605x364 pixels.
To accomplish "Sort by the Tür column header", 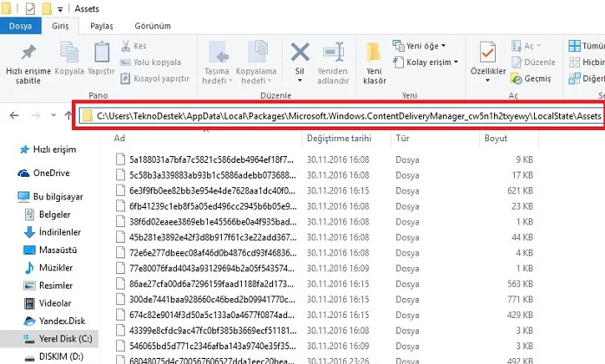I will pyautogui.click(x=402, y=138).
